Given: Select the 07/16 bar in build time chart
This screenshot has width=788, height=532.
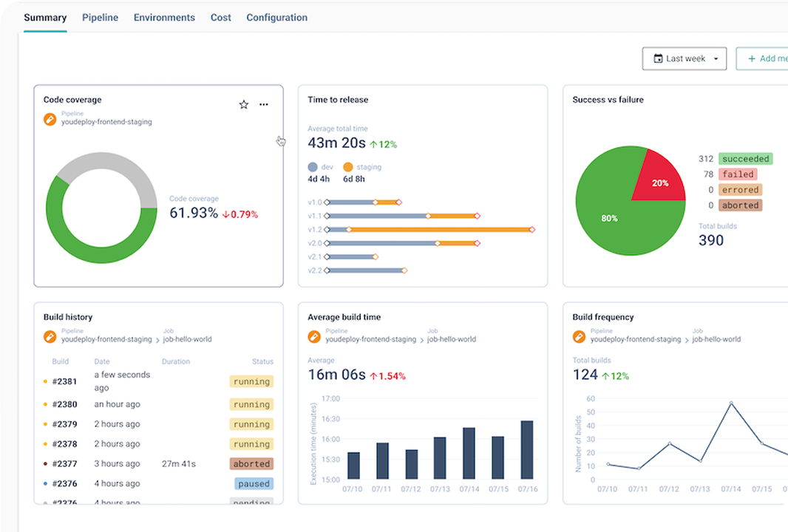Looking at the screenshot, I should tap(527, 449).
